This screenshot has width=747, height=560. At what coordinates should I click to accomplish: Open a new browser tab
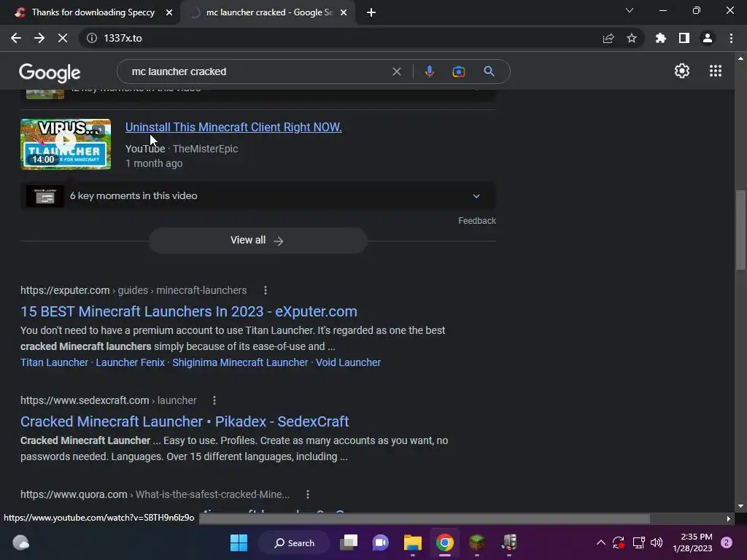371,12
